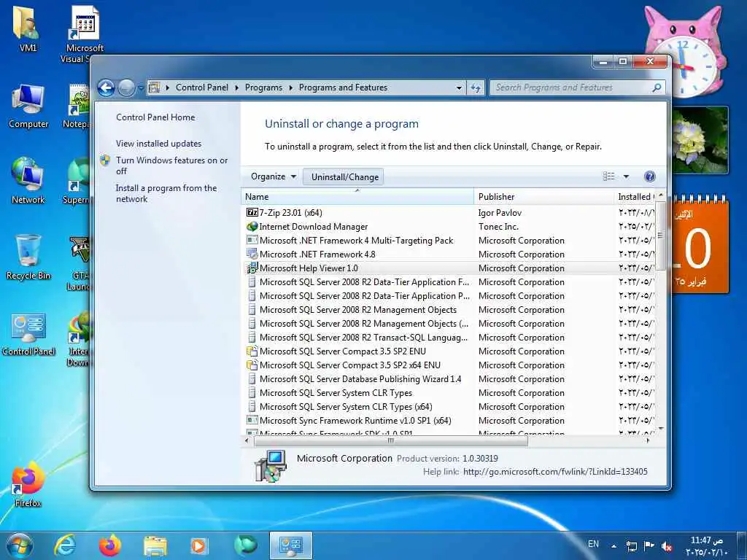Click the search magnifier icon
This screenshot has width=747, height=560.
(657, 87)
